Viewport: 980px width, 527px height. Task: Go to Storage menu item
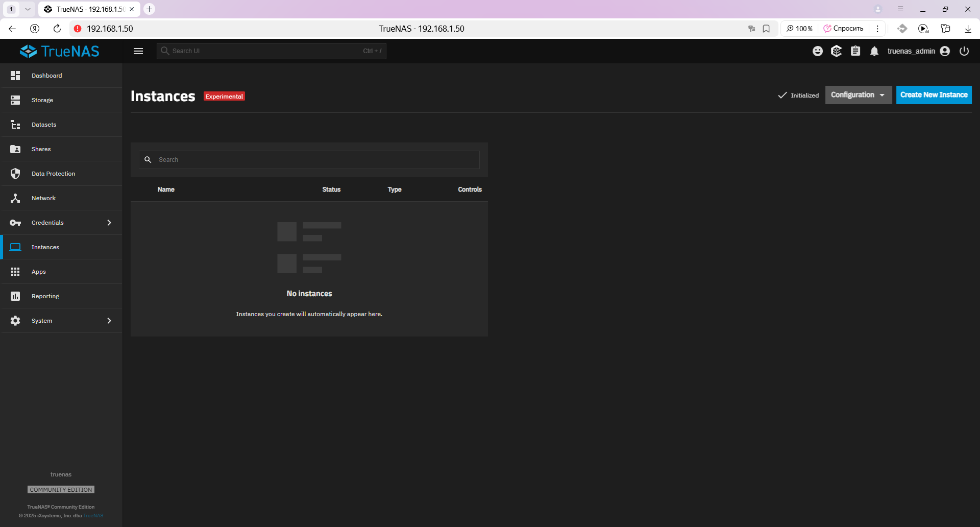61,100
